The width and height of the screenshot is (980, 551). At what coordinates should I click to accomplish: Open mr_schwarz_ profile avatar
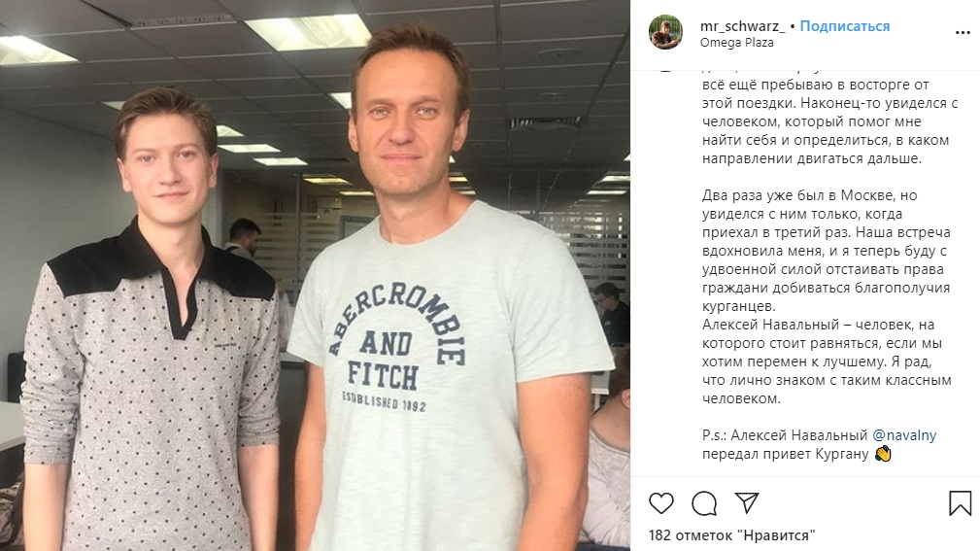pyautogui.click(x=665, y=32)
